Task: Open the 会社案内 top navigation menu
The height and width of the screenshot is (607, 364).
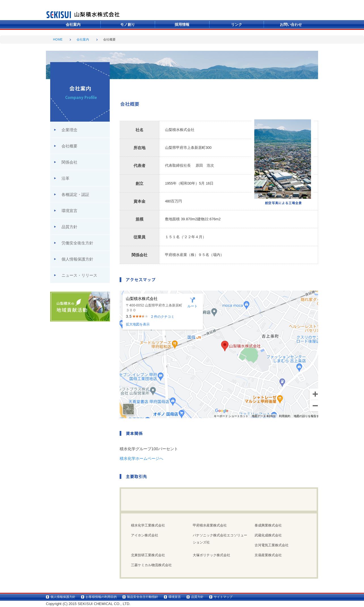Action: (x=73, y=25)
